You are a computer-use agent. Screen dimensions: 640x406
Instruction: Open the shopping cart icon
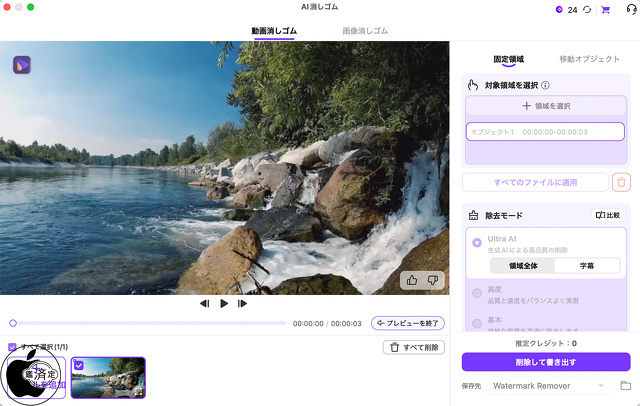tap(606, 10)
